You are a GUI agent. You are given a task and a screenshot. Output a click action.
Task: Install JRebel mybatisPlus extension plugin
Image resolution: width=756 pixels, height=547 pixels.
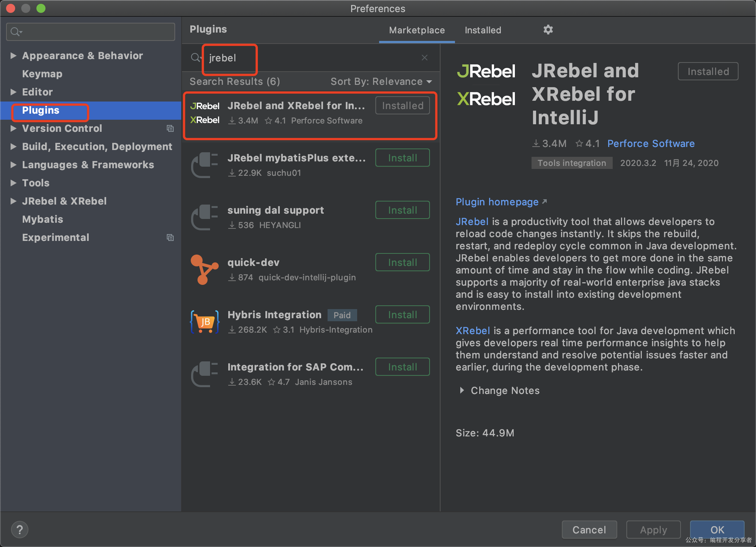pos(402,158)
